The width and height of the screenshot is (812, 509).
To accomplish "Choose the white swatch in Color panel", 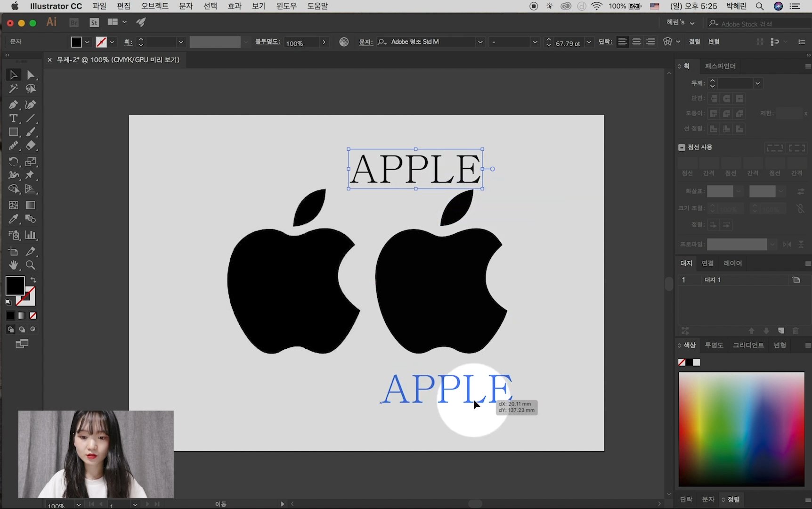I will 697,362.
